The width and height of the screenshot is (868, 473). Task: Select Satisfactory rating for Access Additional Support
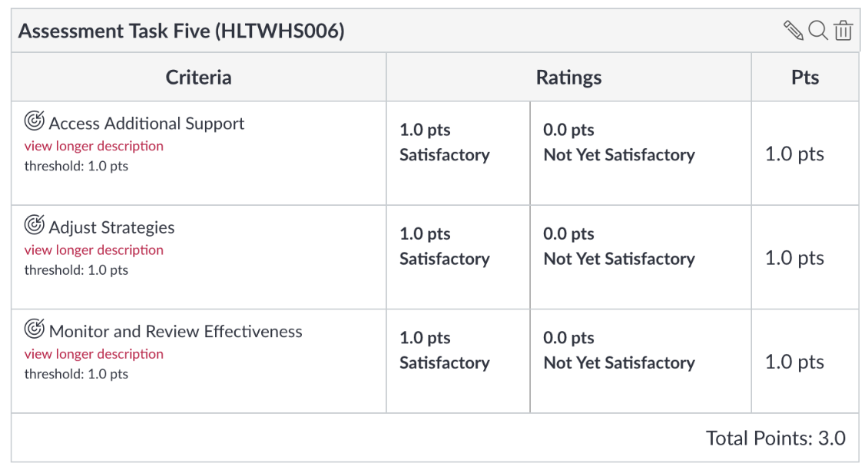click(x=458, y=154)
